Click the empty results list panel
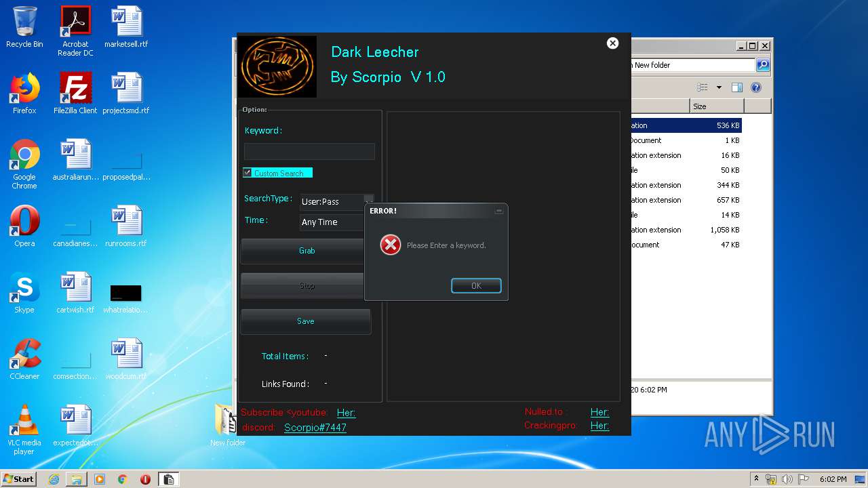The width and height of the screenshot is (868, 488). 503,256
